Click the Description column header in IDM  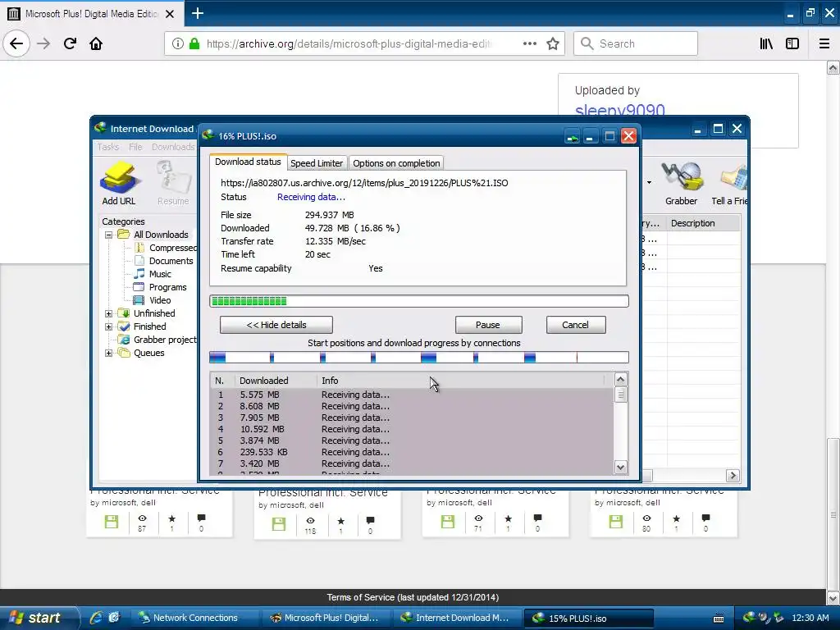(703, 223)
